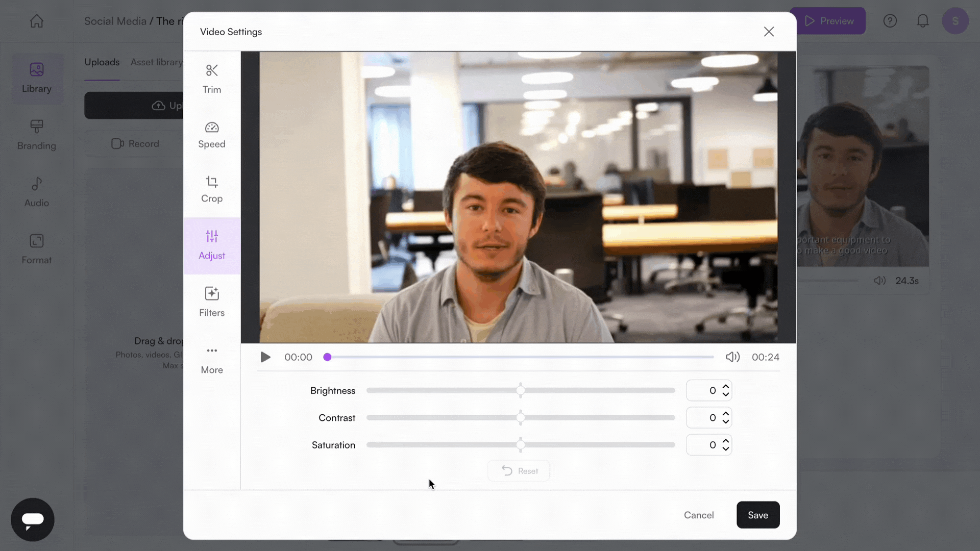980x551 pixels.
Task: Decrease Contrast with the down arrow
Action: pos(726,421)
